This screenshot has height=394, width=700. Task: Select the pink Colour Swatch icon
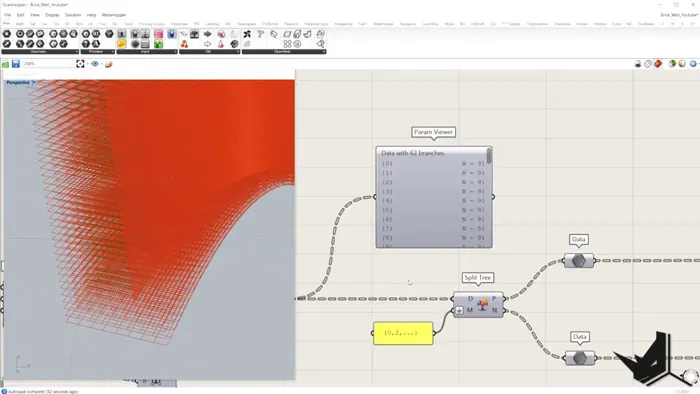(x=158, y=34)
